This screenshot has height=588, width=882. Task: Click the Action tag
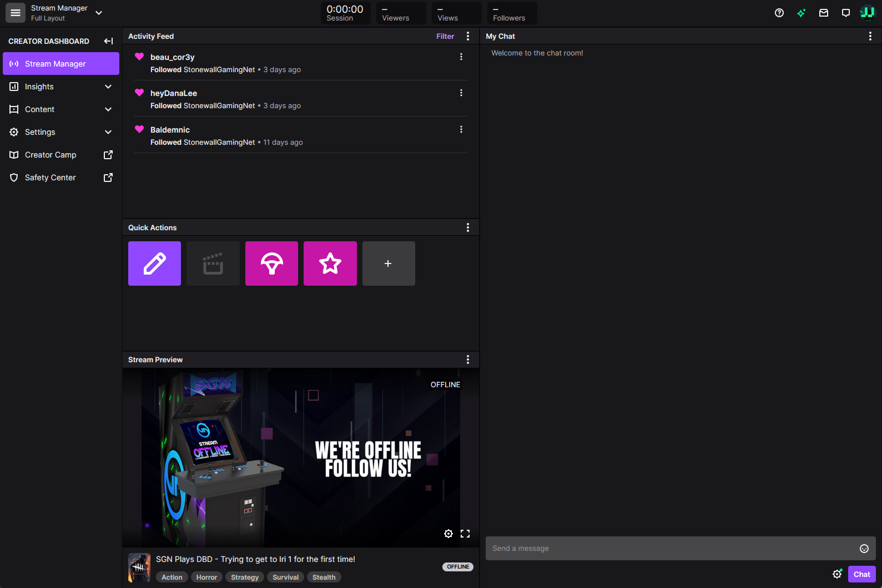pos(172,577)
